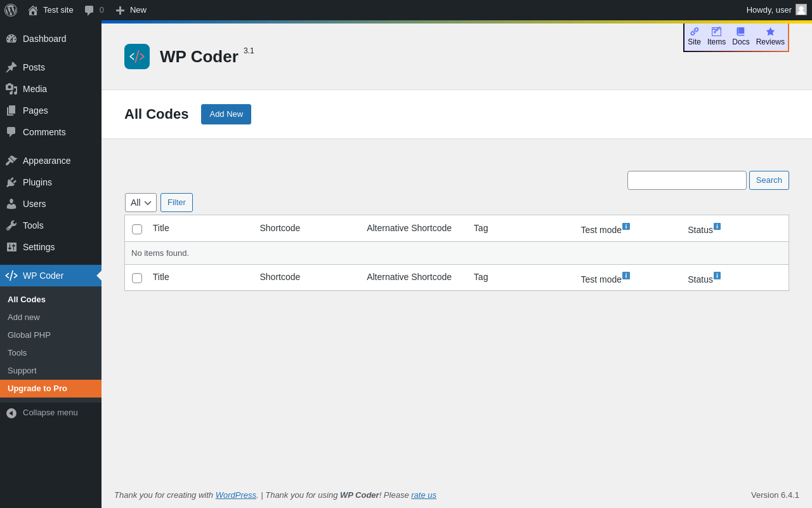Click the Users person icon
This screenshot has width=812, height=508.
click(x=11, y=204)
